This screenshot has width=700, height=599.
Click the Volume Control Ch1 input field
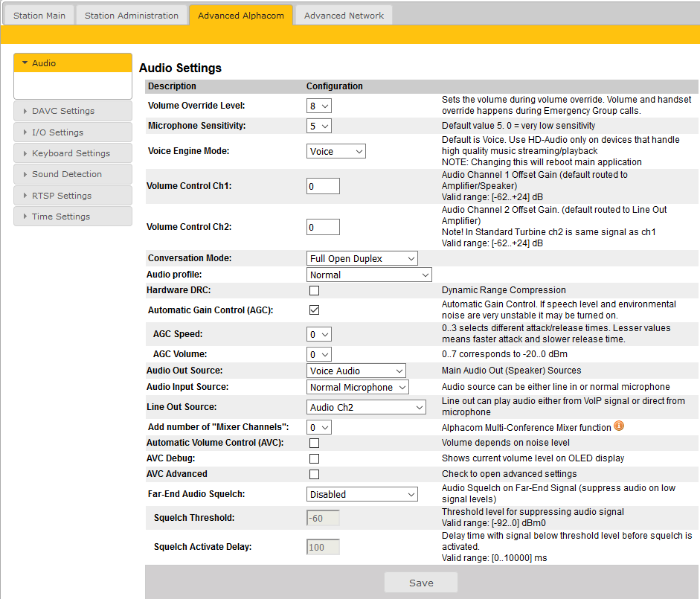pyautogui.click(x=323, y=186)
